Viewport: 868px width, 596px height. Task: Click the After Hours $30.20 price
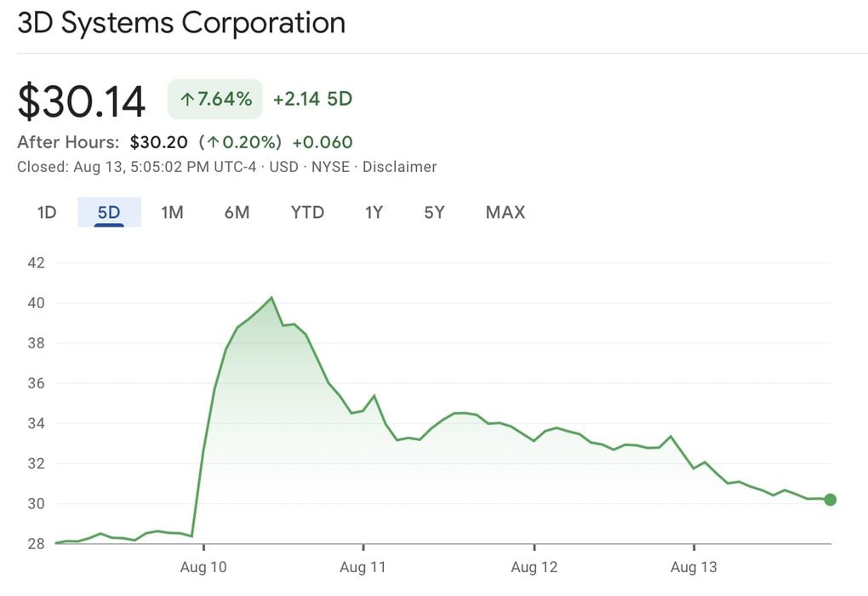[x=159, y=142]
